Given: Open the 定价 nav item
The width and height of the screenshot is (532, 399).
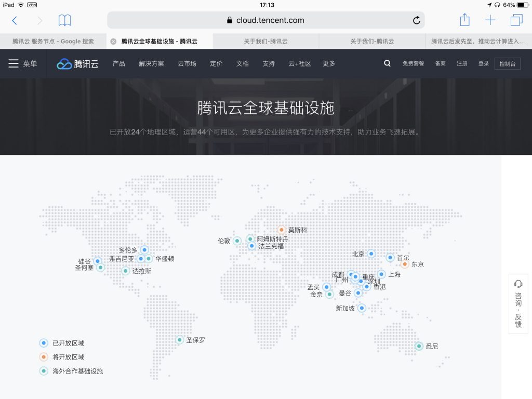Looking at the screenshot, I should (216, 63).
